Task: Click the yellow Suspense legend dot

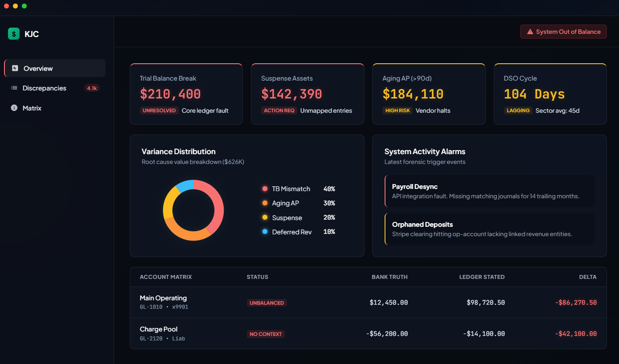Action: click(x=265, y=217)
